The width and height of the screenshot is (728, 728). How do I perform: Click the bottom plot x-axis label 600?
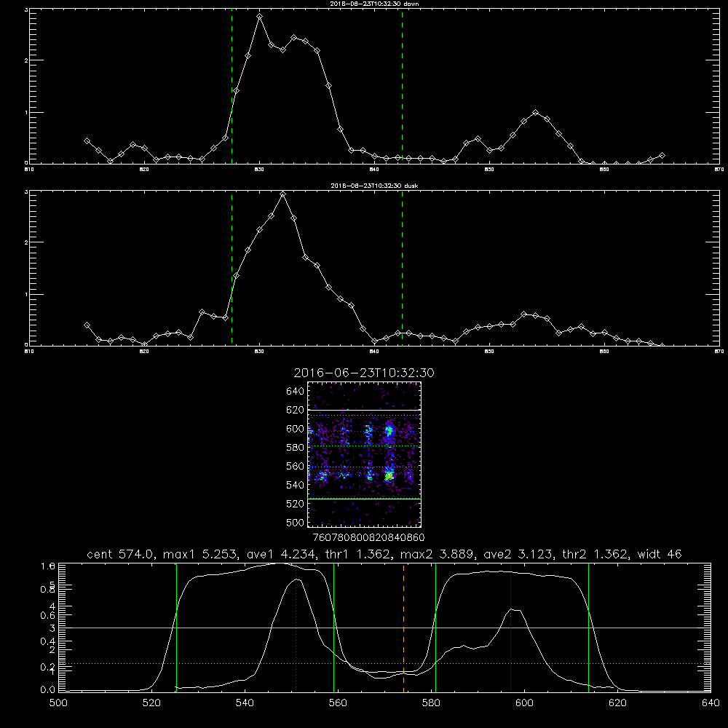[524, 703]
